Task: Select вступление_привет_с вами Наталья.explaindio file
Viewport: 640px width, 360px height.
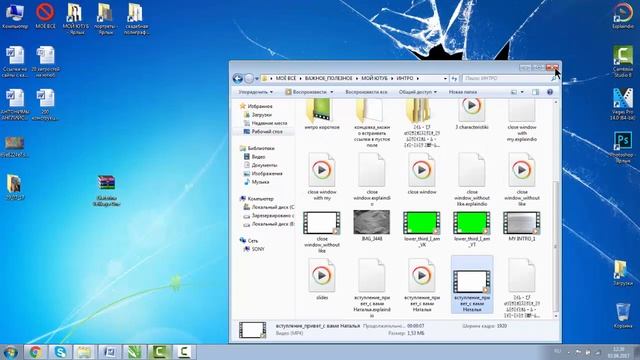Action: pyautogui.click(x=372, y=288)
